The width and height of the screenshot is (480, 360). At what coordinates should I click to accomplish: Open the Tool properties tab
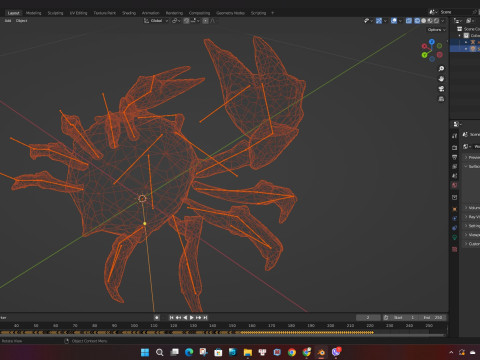[454, 136]
